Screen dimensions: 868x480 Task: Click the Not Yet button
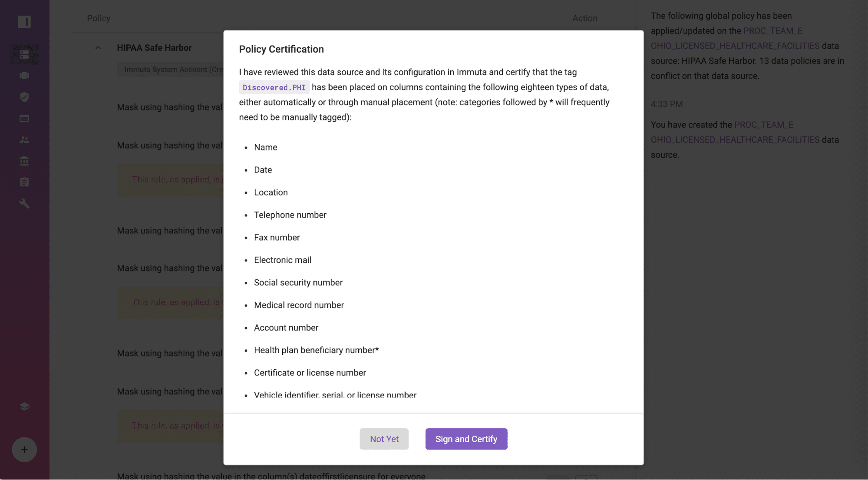coord(384,439)
